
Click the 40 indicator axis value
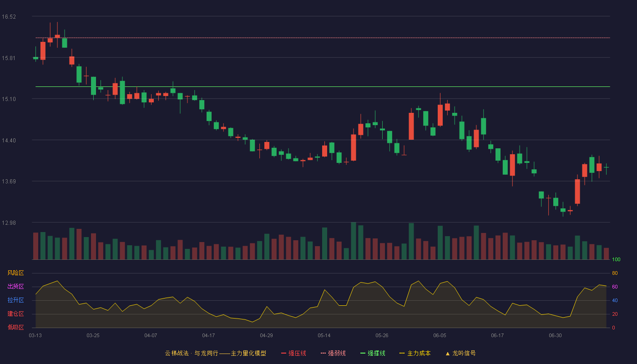click(615, 300)
